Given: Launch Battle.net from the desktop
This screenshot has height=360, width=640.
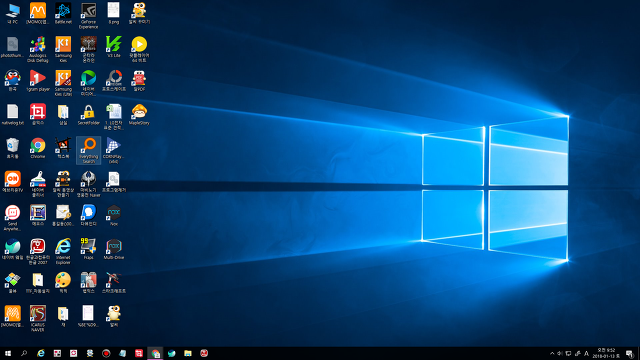Looking at the screenshot, I should [x=63, y=13].
